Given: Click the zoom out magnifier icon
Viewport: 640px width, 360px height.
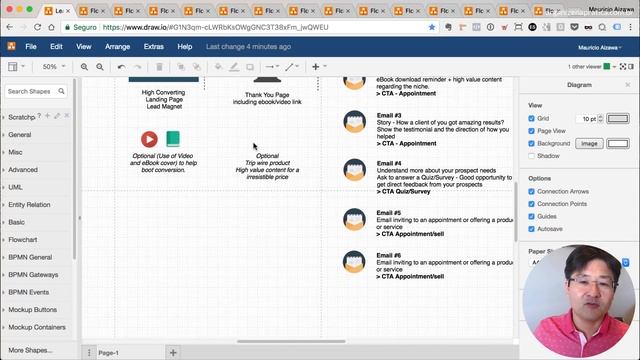Looking at the screenshot, I should pos(100,67).
